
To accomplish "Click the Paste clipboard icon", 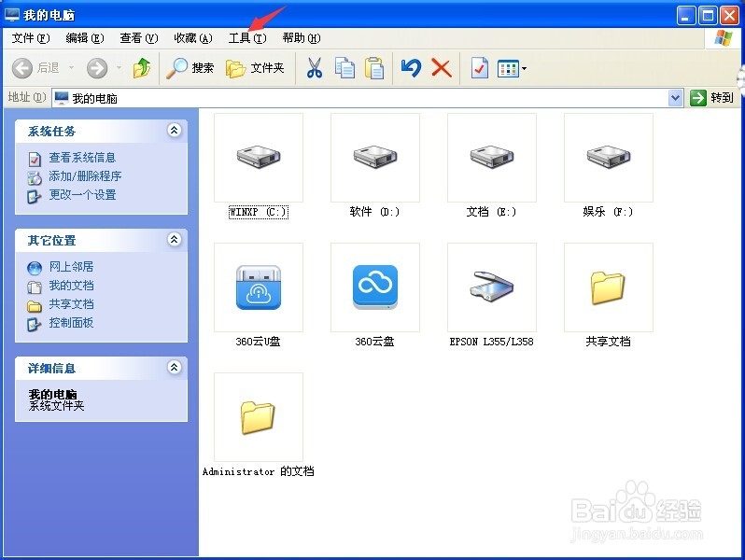I will (x=374, y=68).
